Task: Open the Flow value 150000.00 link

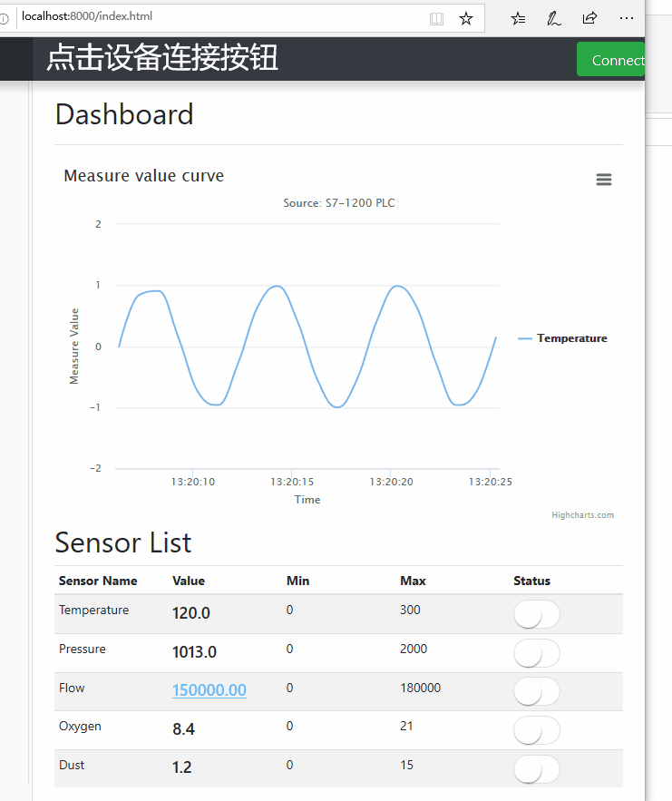Action: 209,690
